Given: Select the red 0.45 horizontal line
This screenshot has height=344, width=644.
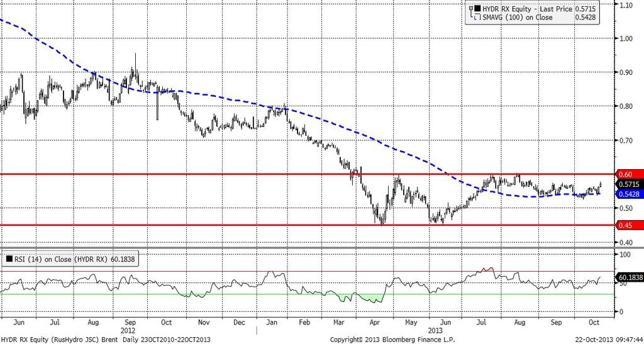Looking at the screenshot, I should coord(308,225).
